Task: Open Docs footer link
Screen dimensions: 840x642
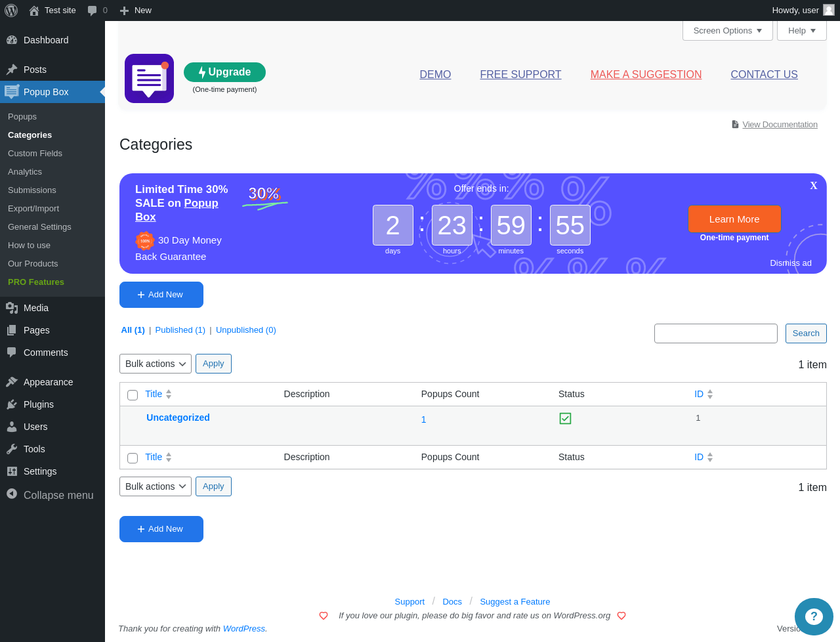Action: click(x=452, y=602)
